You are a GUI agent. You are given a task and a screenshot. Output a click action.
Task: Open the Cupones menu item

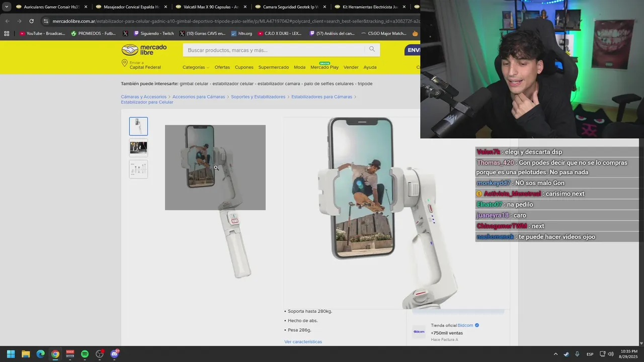pos(244,67)
